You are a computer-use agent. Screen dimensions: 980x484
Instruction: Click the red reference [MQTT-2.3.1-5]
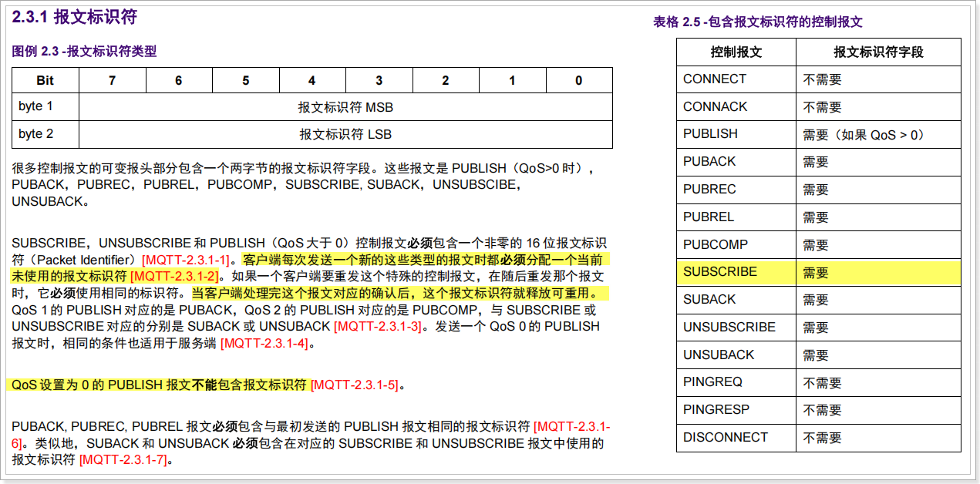pos(355,385)
